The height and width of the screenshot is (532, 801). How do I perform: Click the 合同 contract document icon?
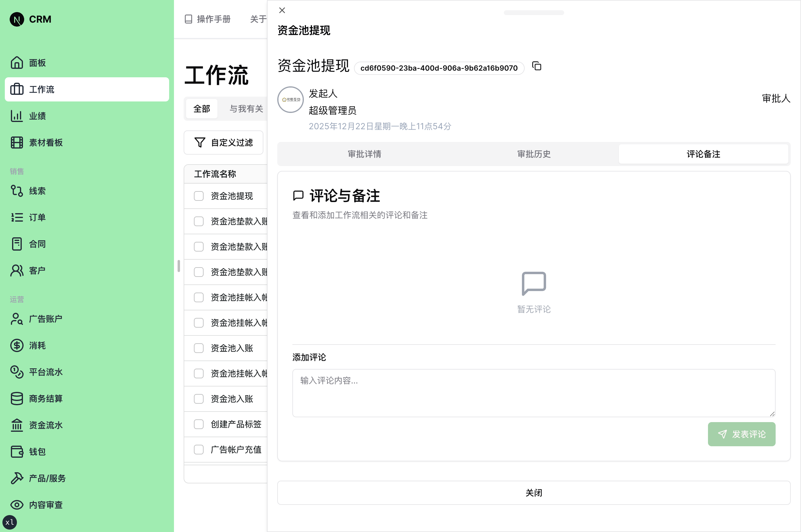pyautogui.click(x=17, y=244)
